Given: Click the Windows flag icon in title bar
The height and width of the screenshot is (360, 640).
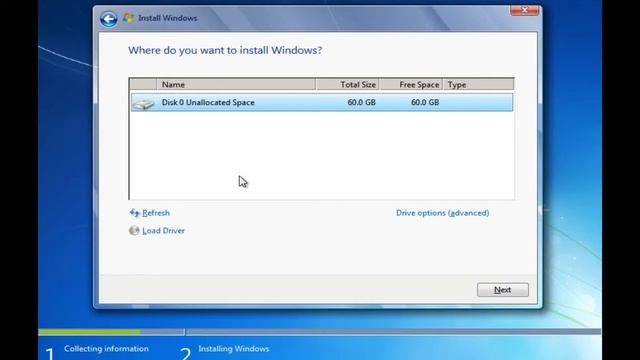Looking at the screenshot, I should tap(128, 18).
